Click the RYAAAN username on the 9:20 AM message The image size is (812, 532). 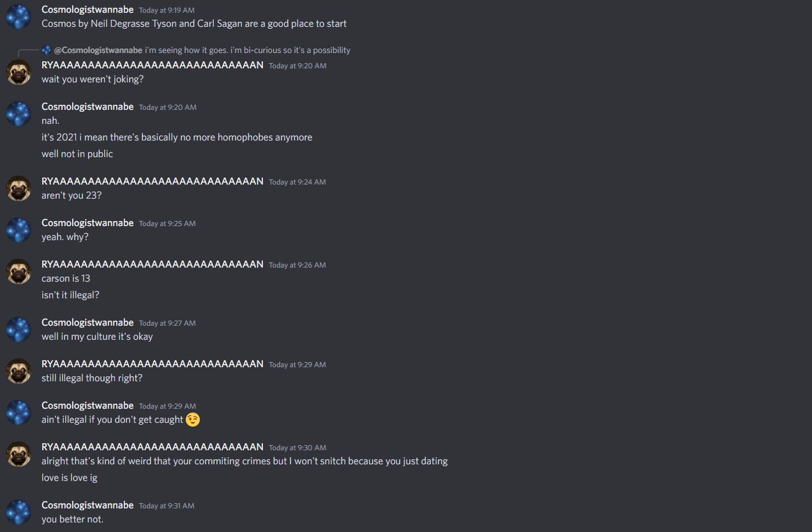pos(153,65)
